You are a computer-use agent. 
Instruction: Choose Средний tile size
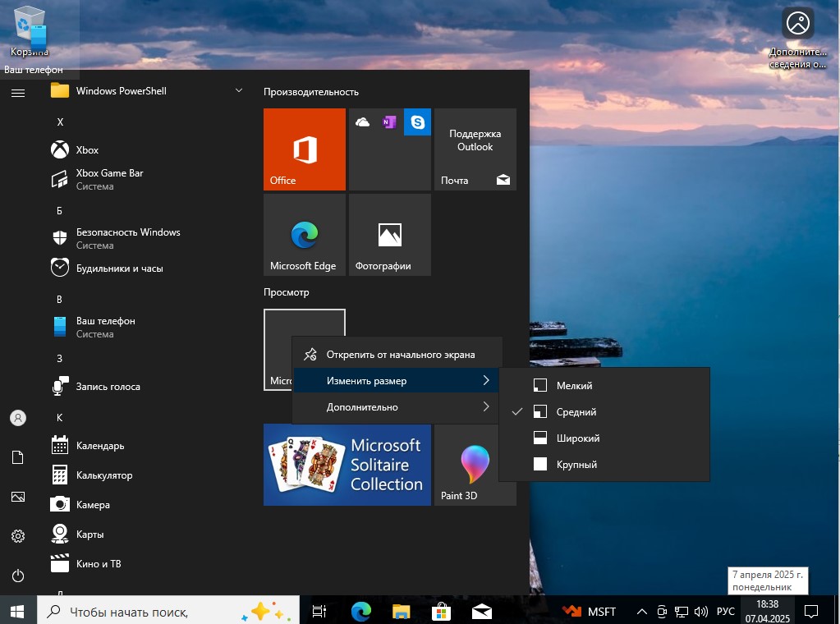604,411
